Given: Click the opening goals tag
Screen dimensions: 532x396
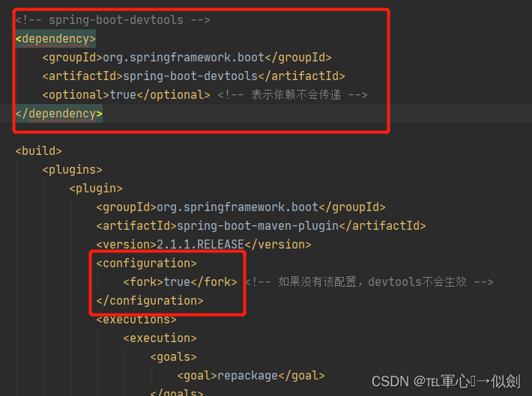Looking at the screenshot, I should point(173,356).
